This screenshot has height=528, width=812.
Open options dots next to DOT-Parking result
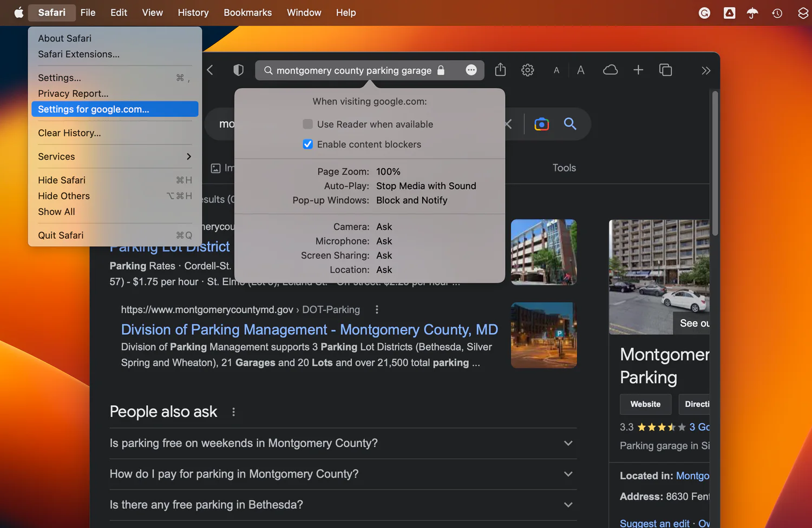377,310
